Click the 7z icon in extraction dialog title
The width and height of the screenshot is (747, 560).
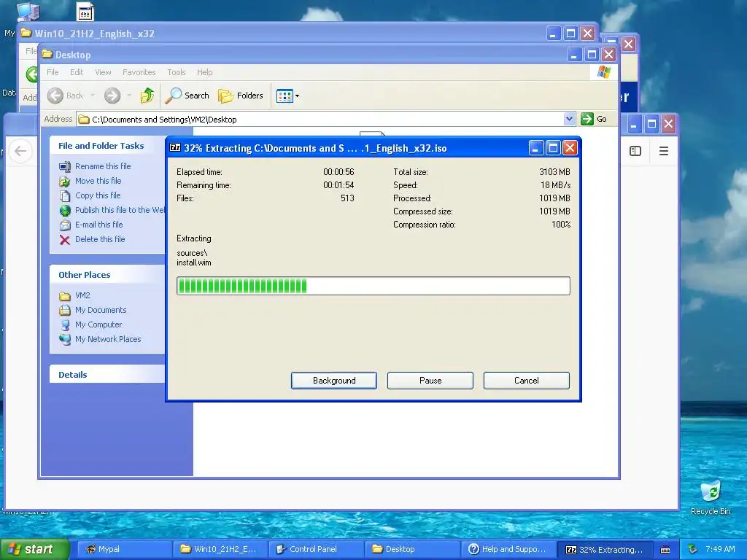tap(175, 147)
